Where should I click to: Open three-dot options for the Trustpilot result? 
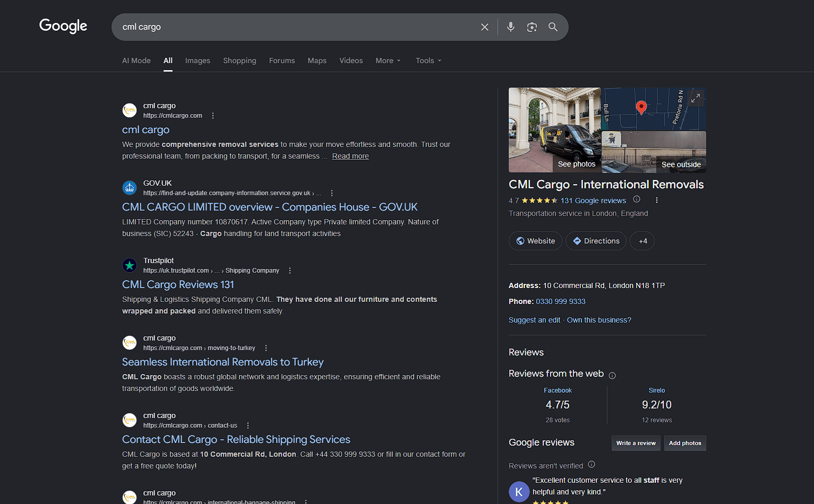click(290, 271)
